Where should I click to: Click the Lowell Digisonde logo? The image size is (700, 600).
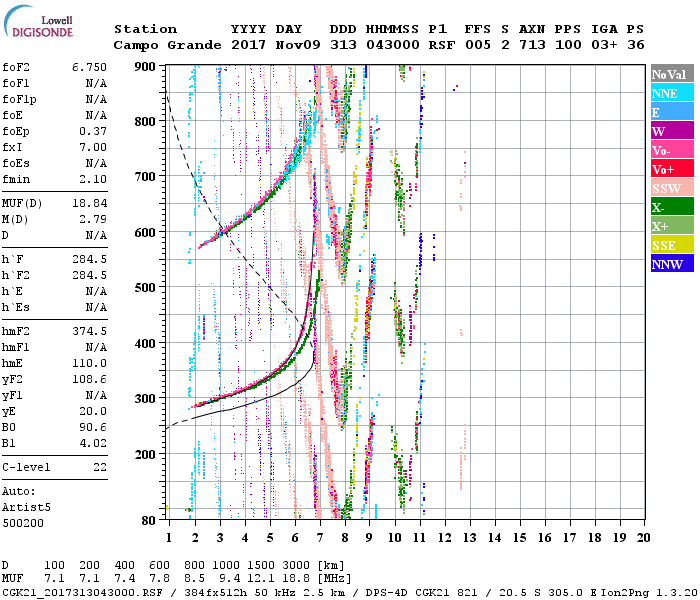click(38, 22)
